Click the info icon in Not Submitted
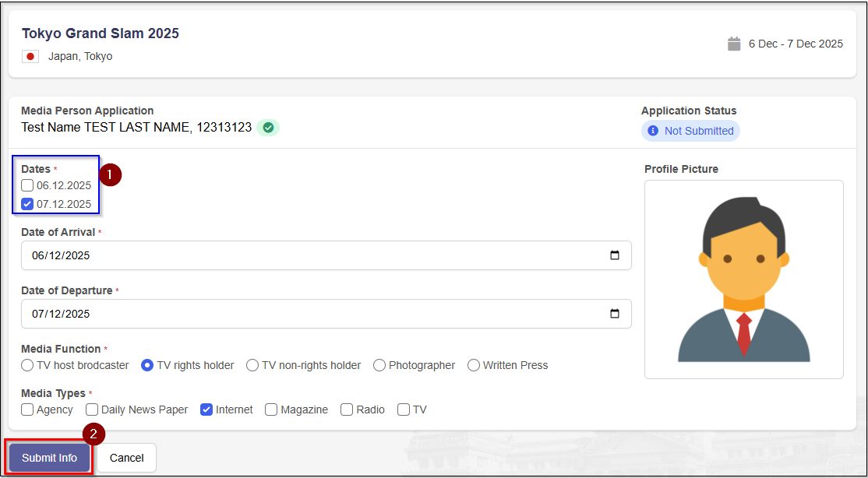The height and width of the screenshot is (478, 868). pos(653,131)
